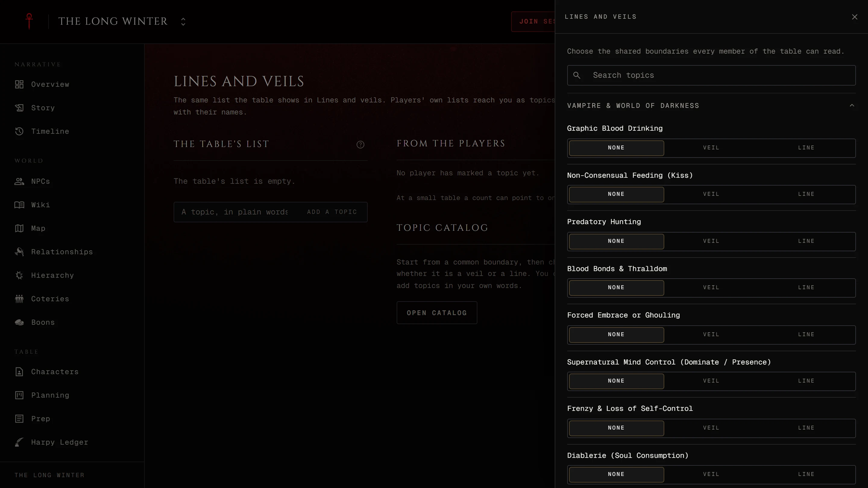Select None for Diablerie (Soul Consumption)
Image resolution: width=868 pixels, height=488 pixels.
616,474
